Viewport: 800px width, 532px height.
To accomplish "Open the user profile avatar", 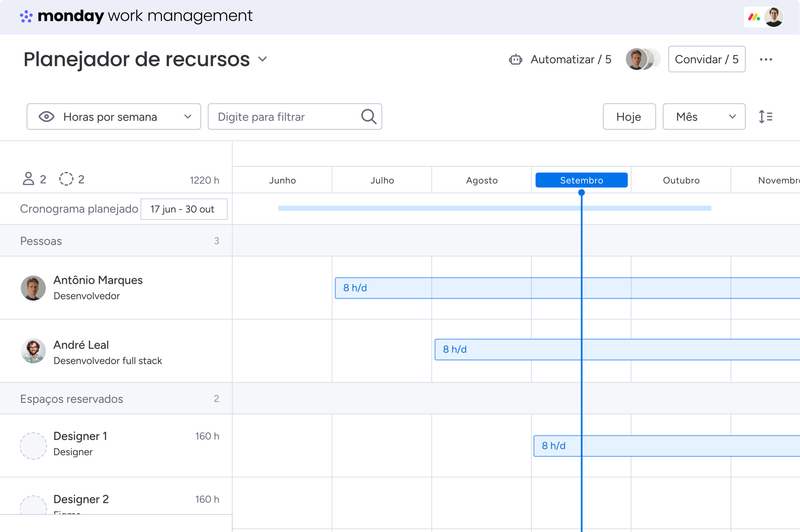I will 773,17.
